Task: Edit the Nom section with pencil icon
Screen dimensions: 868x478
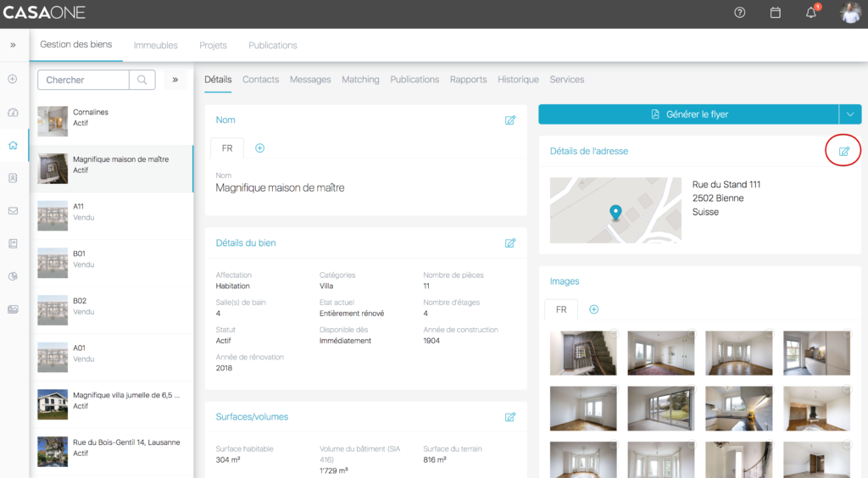Action: (x=509, y=120)
